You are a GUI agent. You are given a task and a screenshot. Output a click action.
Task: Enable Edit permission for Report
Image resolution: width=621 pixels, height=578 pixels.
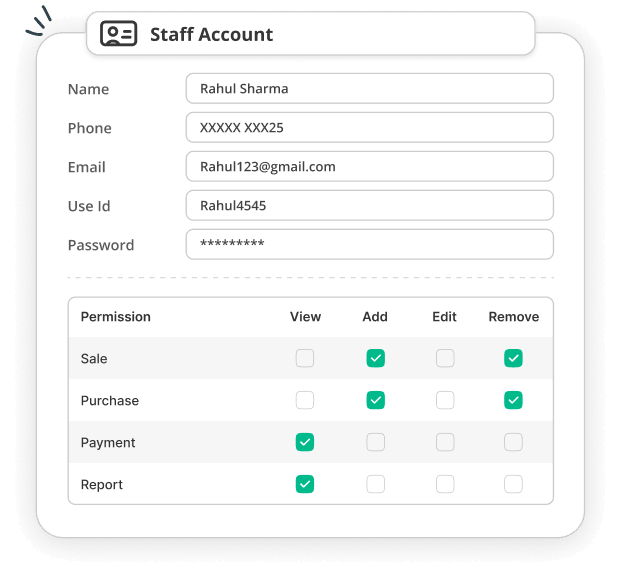pos(445,484)
